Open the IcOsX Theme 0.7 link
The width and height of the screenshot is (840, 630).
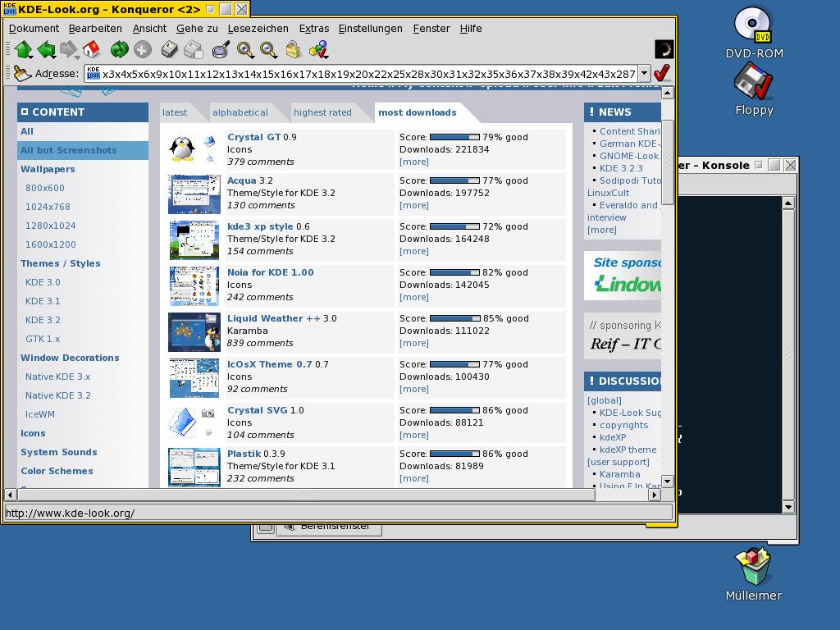pyautogui.click(x=269, y=364)
